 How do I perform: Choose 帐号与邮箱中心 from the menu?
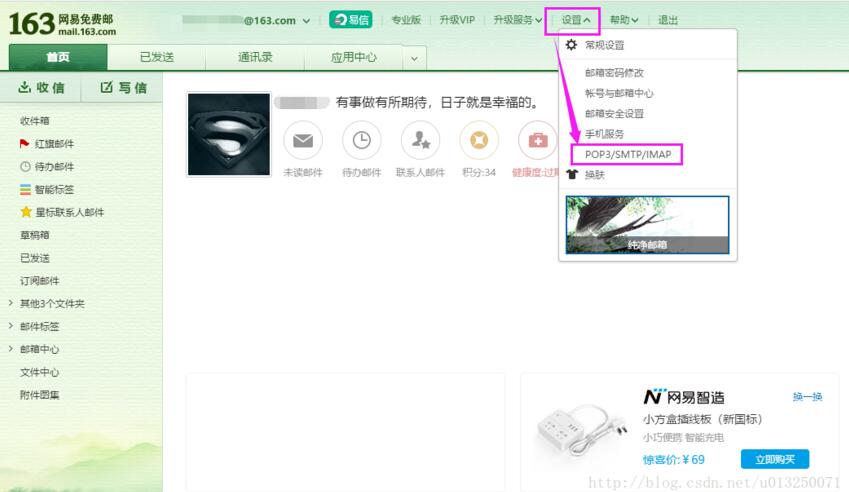[619, 93]
